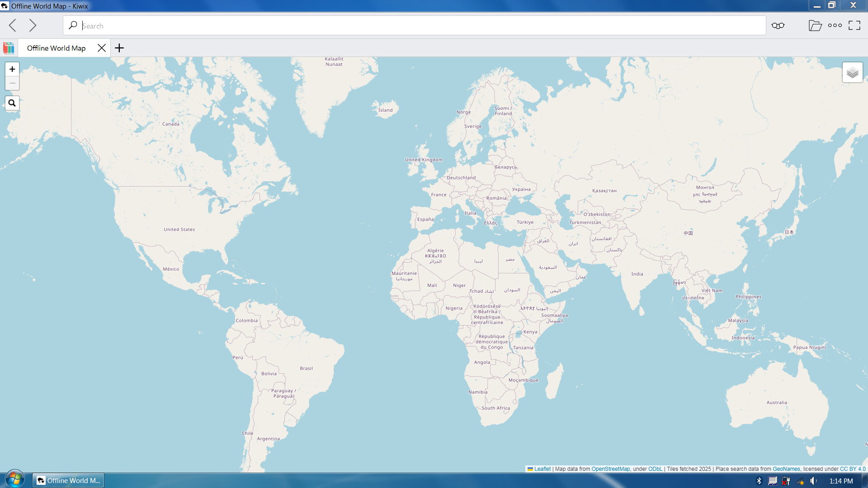This screenshot has height=488, width=868.
Task: Toggle the map layers control
Action: 852,72
